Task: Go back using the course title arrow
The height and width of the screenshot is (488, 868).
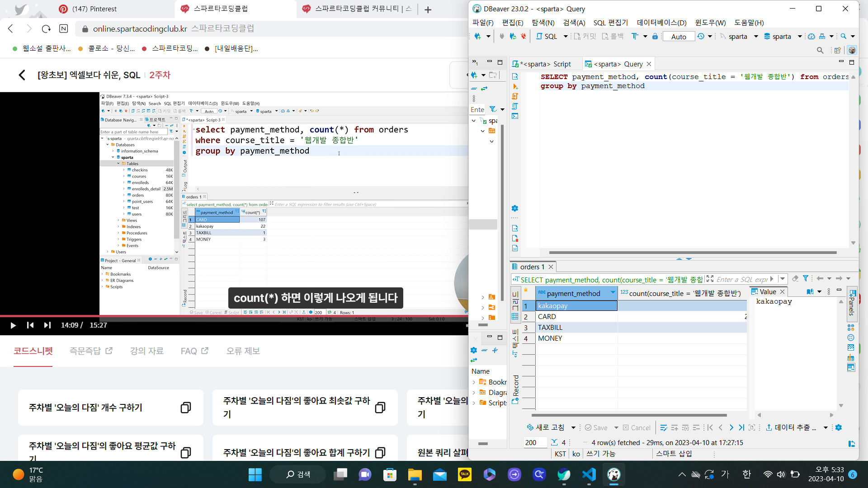Action: 22,75
